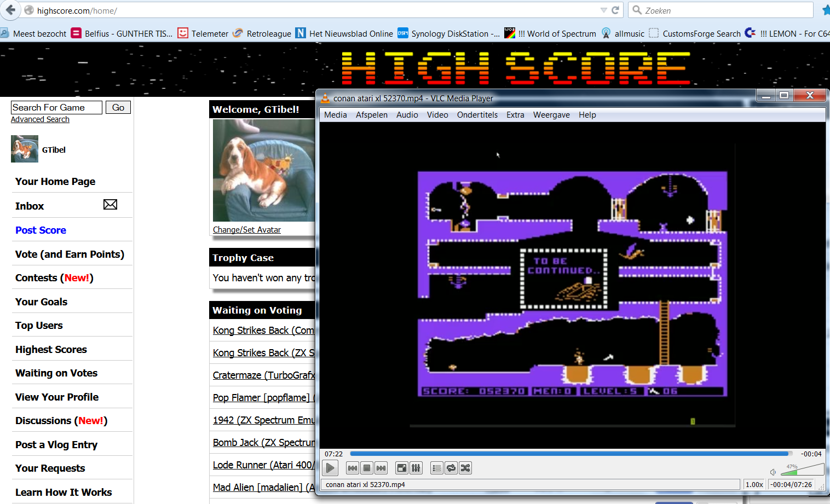Toggle VLC fullscreen video button
Screen dimensions: 830x504
(402, 468)
